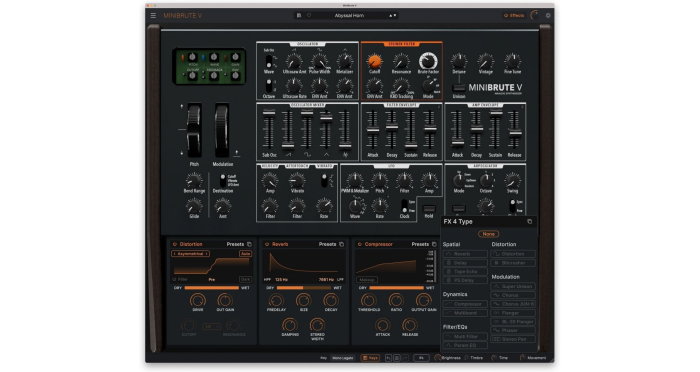Like the current preset with heart icon
This screenshot has height=372, width=700.
pyautogui.click(x=309, y=15)
